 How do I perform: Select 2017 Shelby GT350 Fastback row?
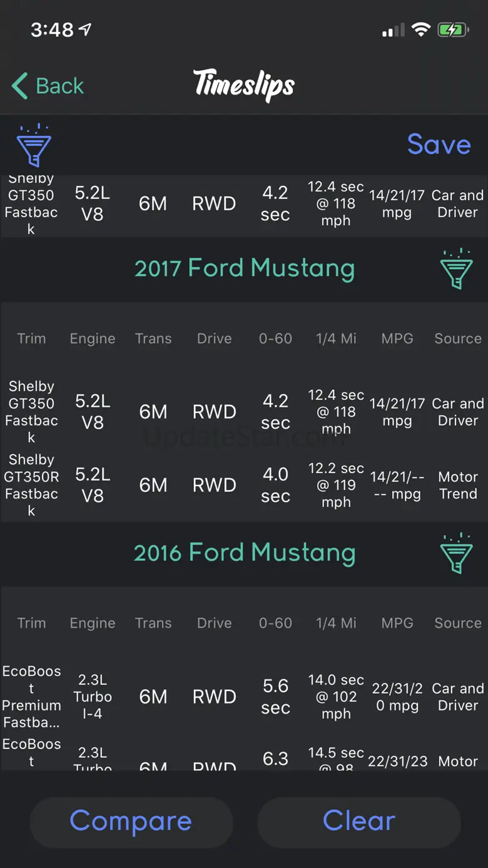[244, 412]
